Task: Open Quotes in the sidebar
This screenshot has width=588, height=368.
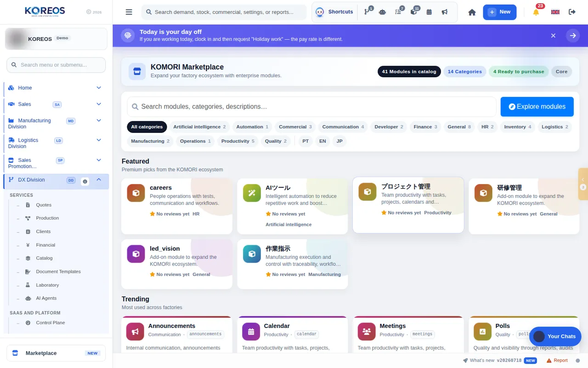Action: click(x=44, y=205)
